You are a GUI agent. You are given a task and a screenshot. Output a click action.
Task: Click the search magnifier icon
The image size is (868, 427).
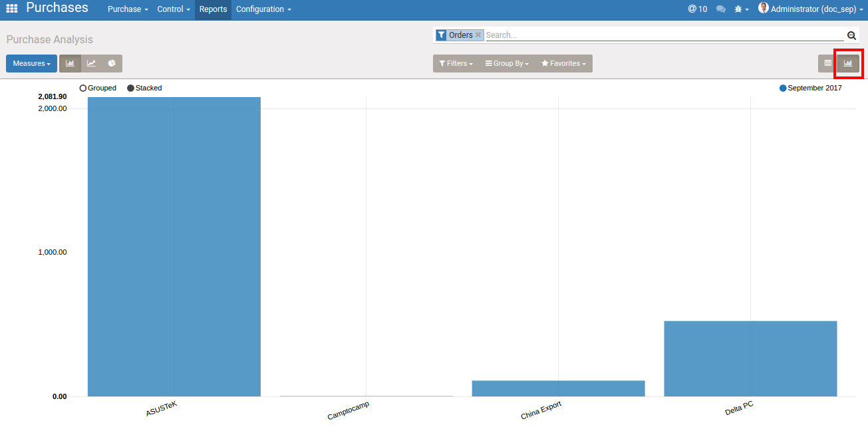click(851, 35)
